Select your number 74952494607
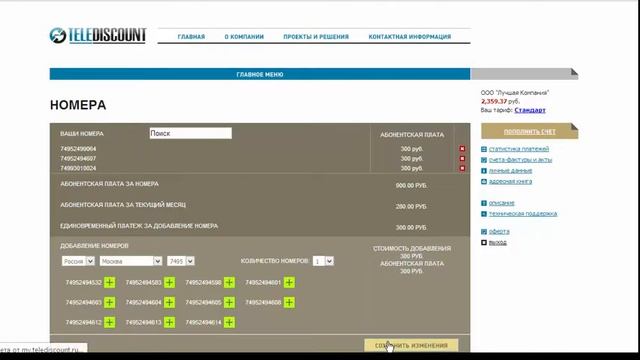 (78, 159)
